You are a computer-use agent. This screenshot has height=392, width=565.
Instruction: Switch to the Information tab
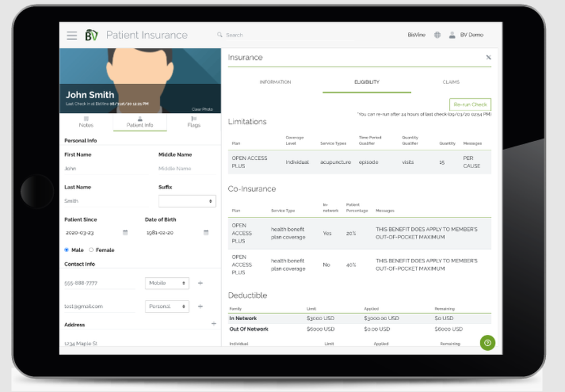click(275, 82)
